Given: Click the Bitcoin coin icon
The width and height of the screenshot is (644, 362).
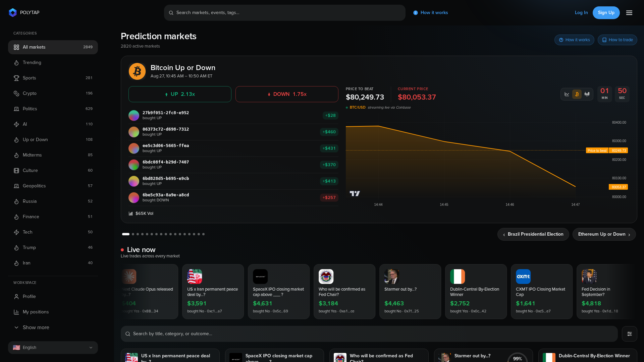Looking at the screenshot, I should point(137,71).
